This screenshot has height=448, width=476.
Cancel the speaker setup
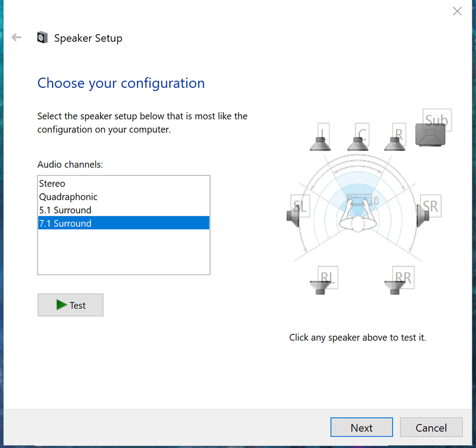[431, 427]
